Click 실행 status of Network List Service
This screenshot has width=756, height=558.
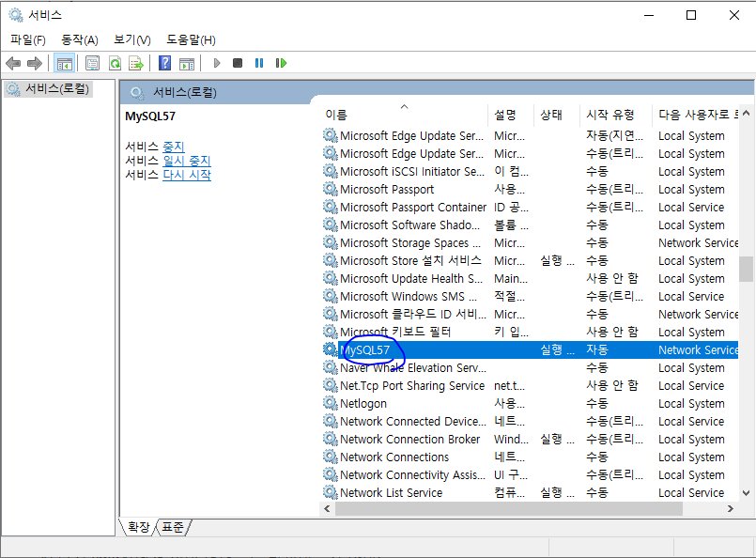coord(557,492)
